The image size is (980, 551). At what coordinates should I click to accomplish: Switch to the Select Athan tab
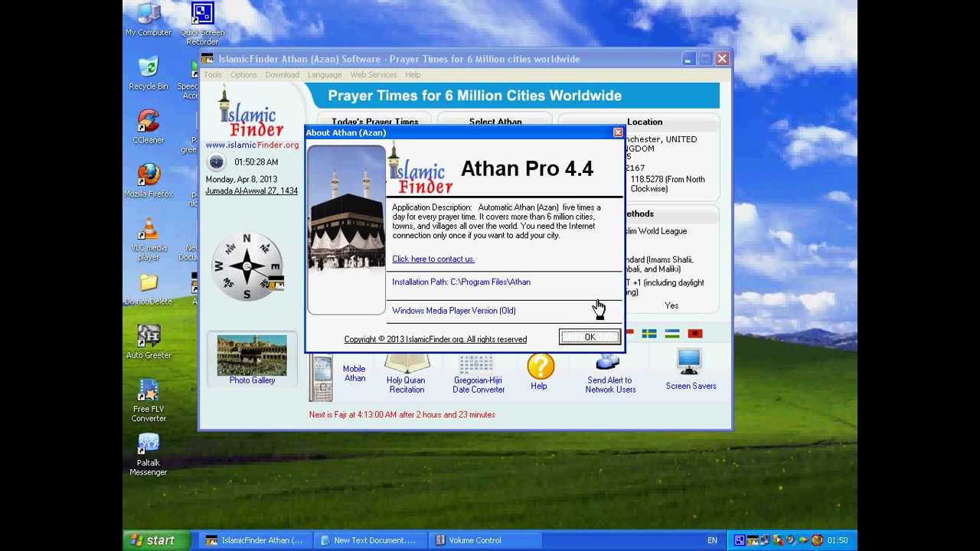[x=495, y=121]
